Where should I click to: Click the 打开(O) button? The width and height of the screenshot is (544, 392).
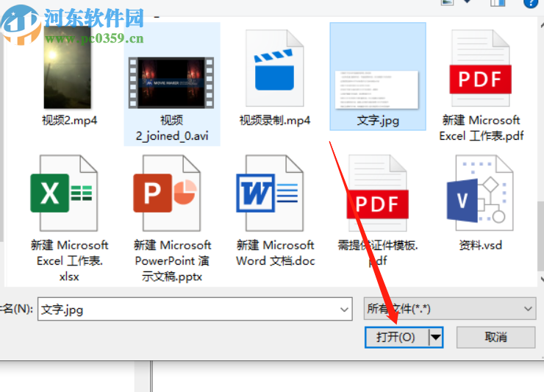[x=396, y=337]
